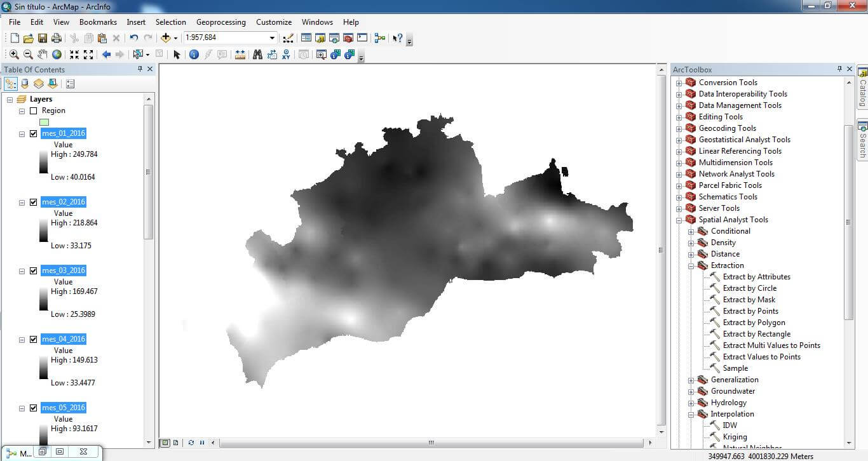Open the Measure ruler tool
This screenshot has width=868, height=461.
click(x=240, y=55)
